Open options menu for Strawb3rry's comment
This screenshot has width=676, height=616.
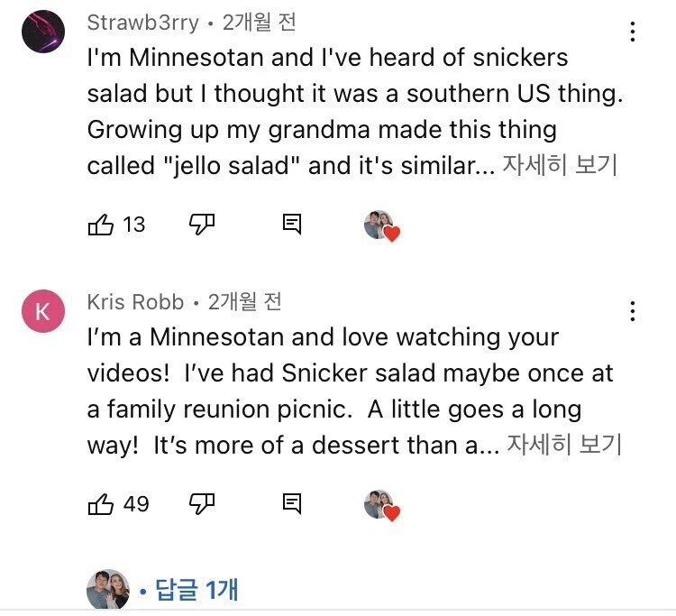634,32
